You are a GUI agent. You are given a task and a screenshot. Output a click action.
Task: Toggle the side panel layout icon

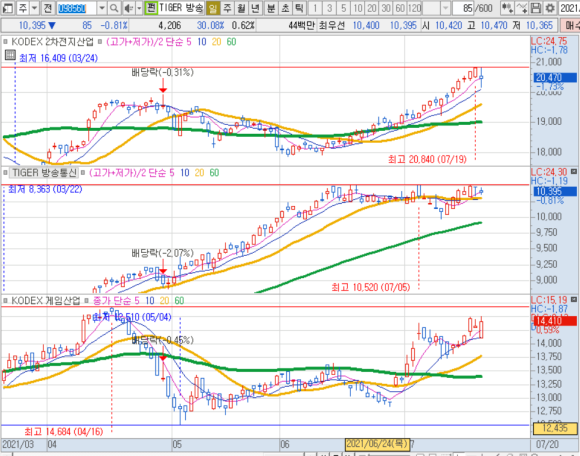pyautogui.click(x=8, y=8)
